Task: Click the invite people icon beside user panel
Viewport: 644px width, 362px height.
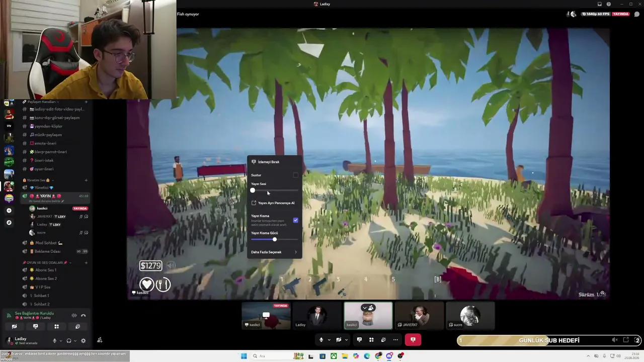Action: (100, 340)
